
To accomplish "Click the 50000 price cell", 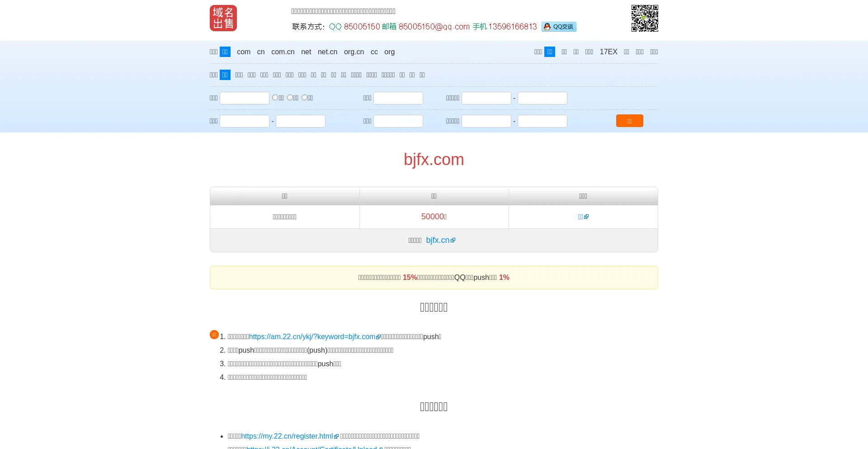I will (434, 217).
